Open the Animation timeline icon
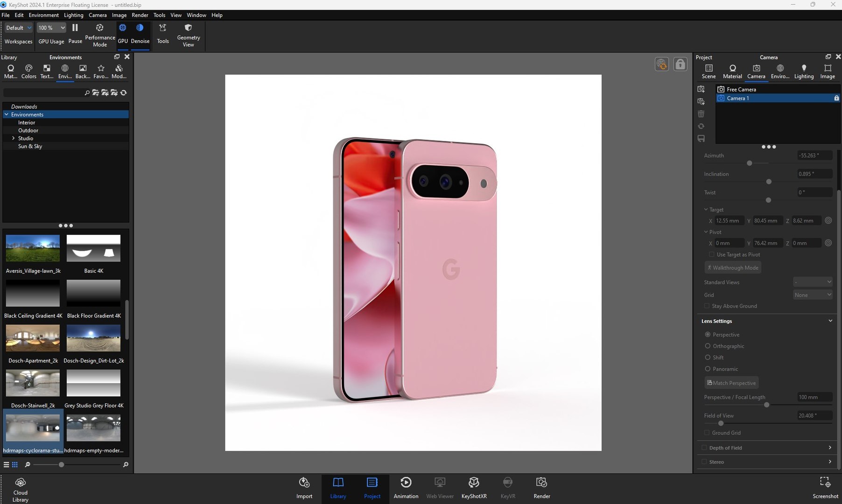 [406, 483]
